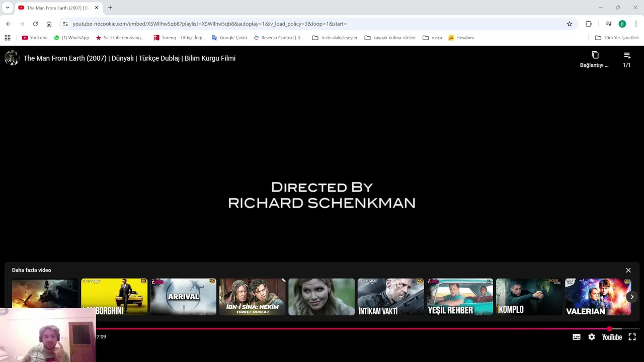Open the Valerian suggested video
Image resolution: width=644 pixels, height=362 pixels.
pos(598,297)
